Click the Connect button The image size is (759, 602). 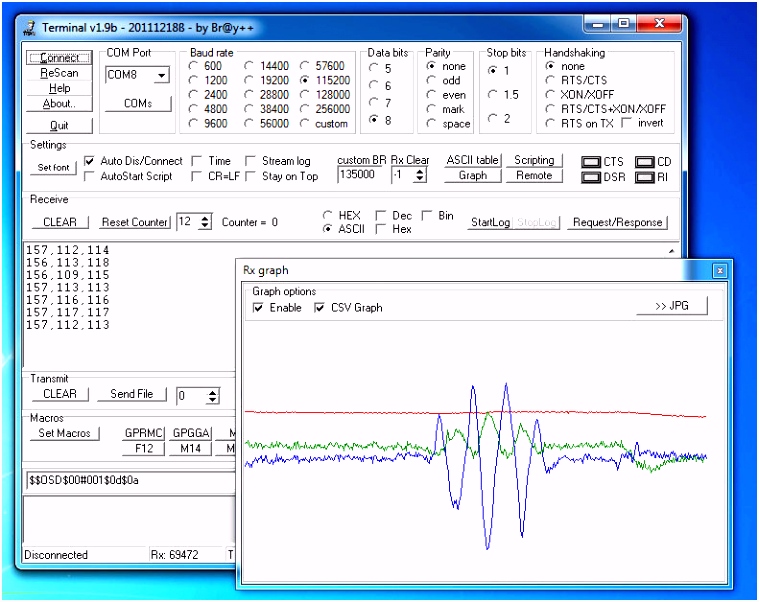(x=59, y=58)
